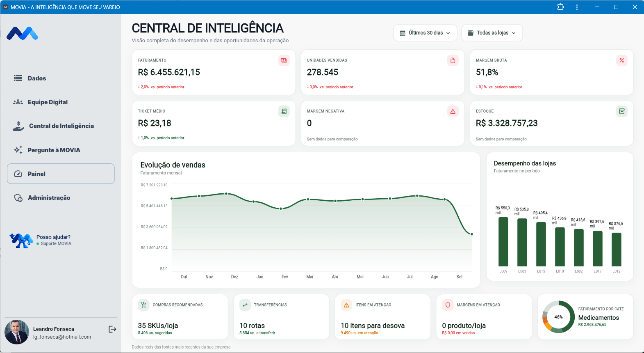The image size is (644, 353).
Task: Click the logout icon beside Leandro Fonseca
Action: coord(112,329)
